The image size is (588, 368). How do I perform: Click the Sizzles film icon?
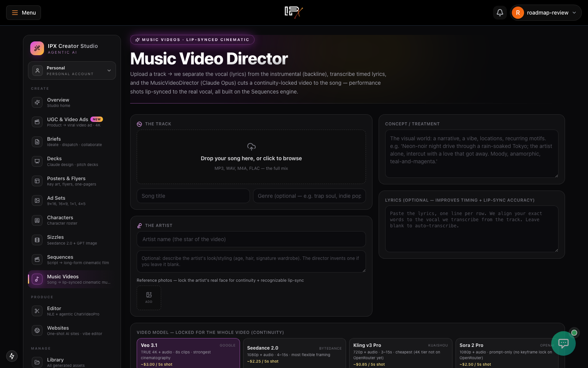pyautogui.click(x=37, y=240)
